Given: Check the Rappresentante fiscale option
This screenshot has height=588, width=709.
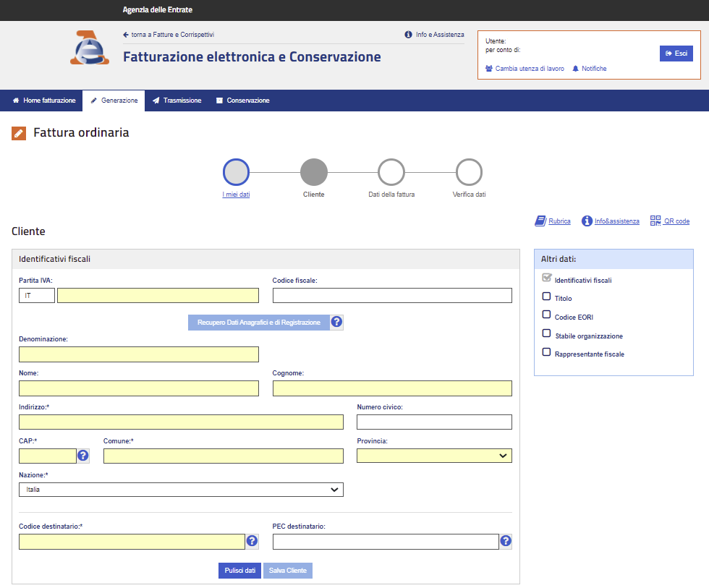Looking at the screenshot, I should (x=546, y=352).
